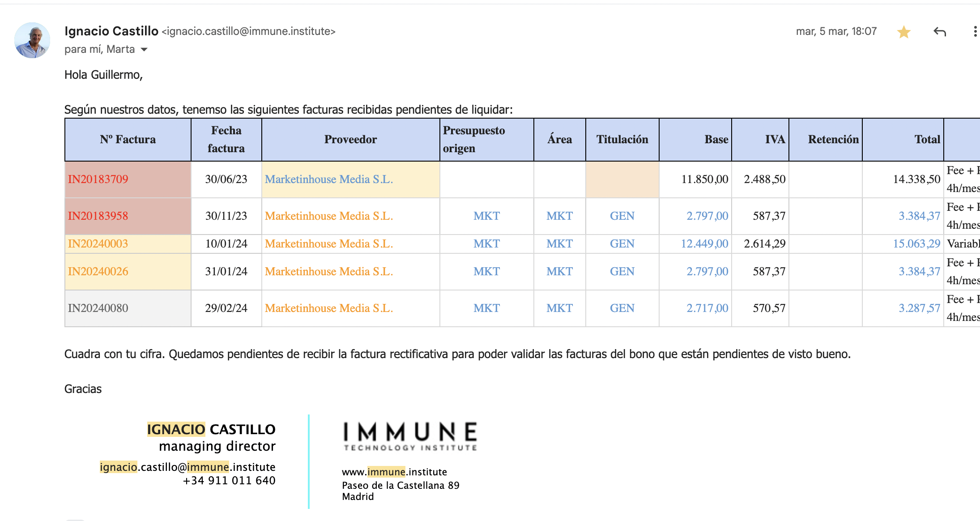Viewport: 980px width, 521px height.
Task: Expand recipient details arrow next to Marta
Action: pyautogui.click(x=144, y=49)
